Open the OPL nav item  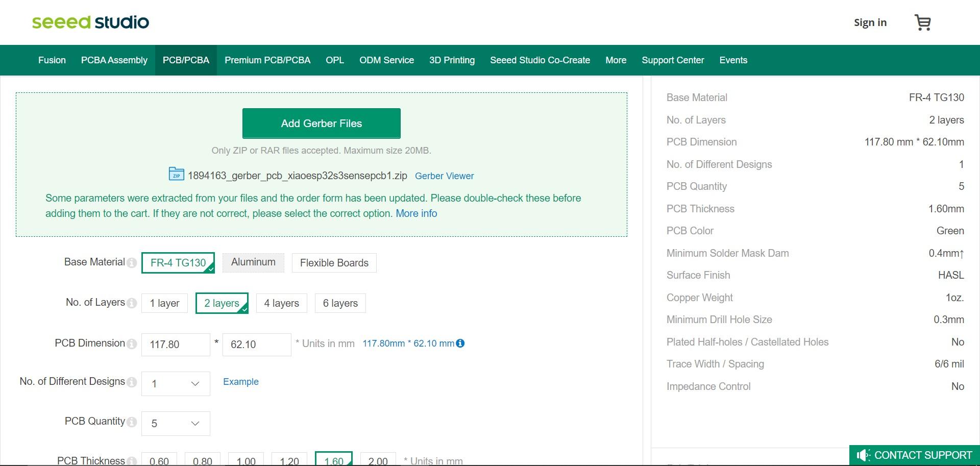tap(335, 60)
